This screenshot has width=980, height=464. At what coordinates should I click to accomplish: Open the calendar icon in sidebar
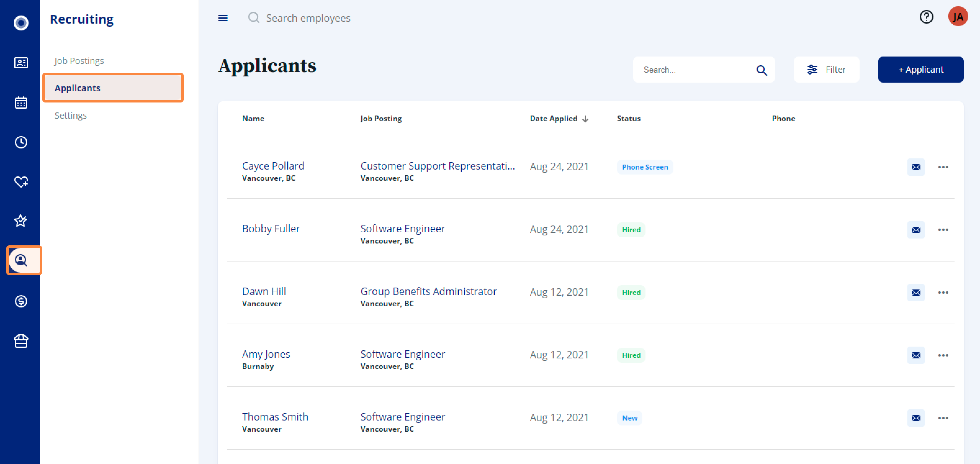coord(21,102)
